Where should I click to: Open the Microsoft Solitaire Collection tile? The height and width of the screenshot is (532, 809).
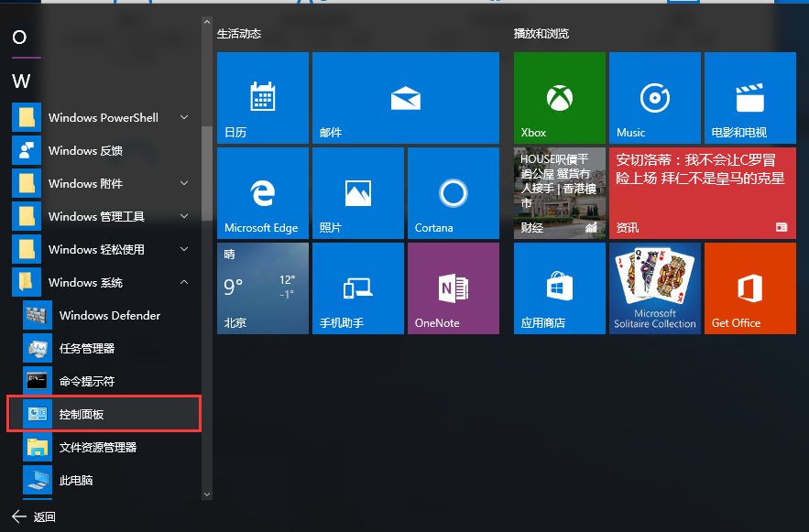655,288
